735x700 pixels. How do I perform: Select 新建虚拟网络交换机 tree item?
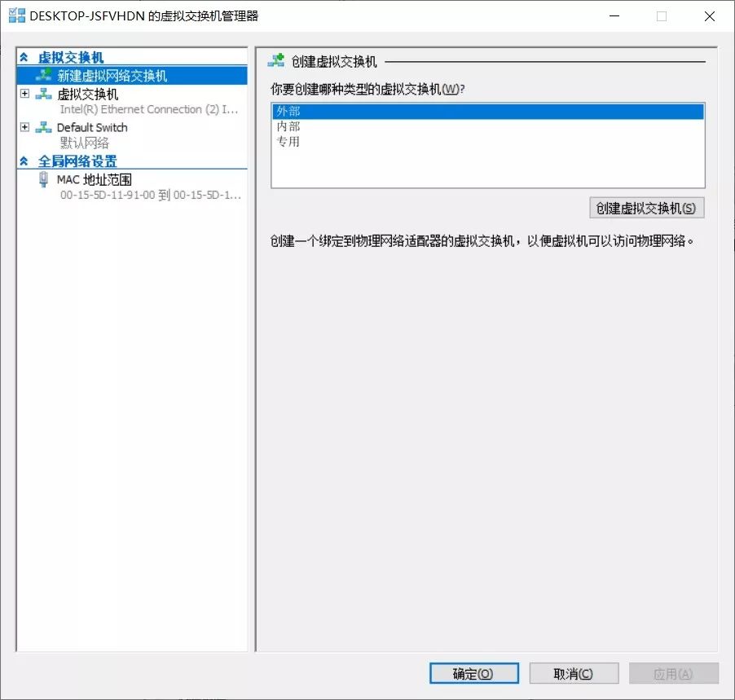click(132, 76)
